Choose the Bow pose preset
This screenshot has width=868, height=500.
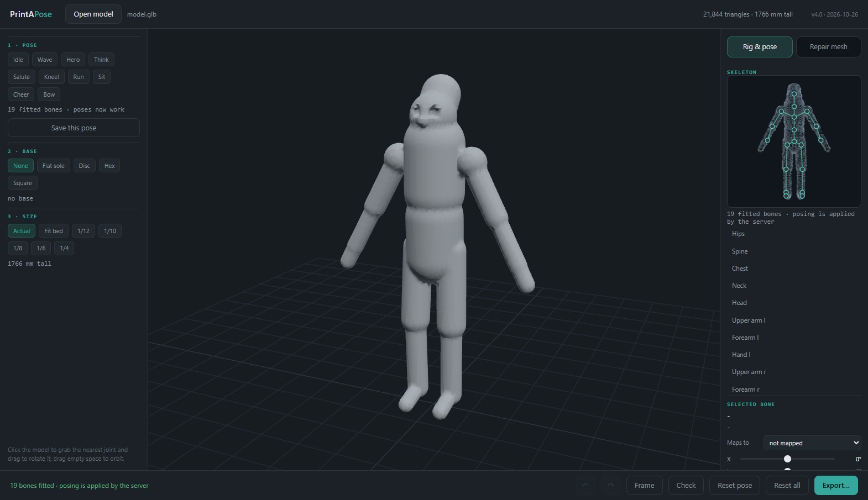(49, 94)
